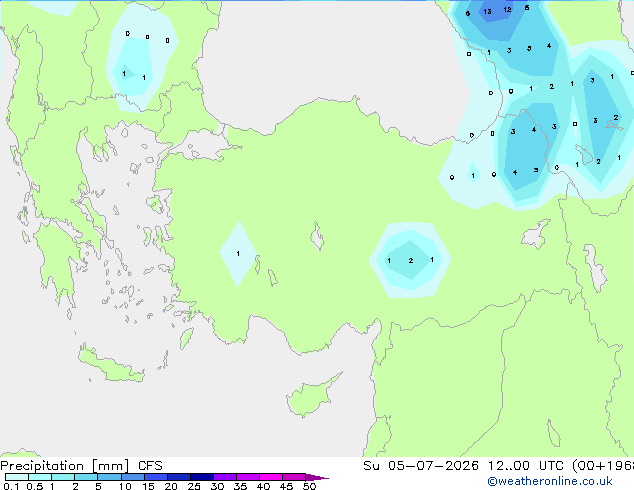Screen dimensions: 634x490
Task: Click the island of Crete on map
Action: click(111, 365)
